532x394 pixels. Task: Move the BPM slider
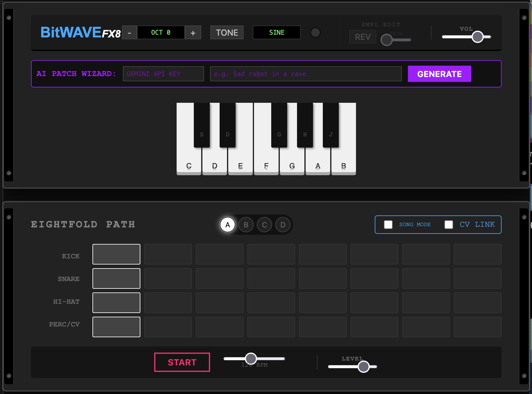click(x=251, y=358)
